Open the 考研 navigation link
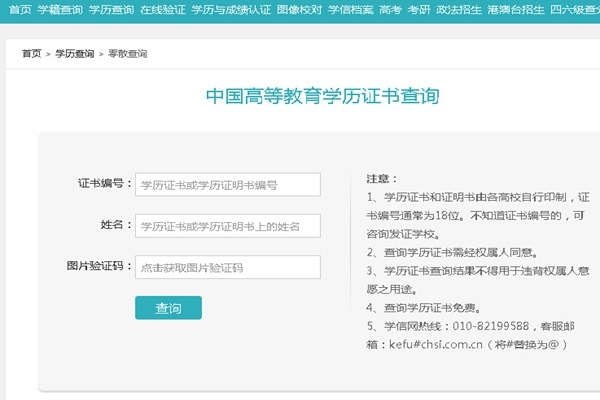Screen dimensions: 600x400 click(420, 9)
